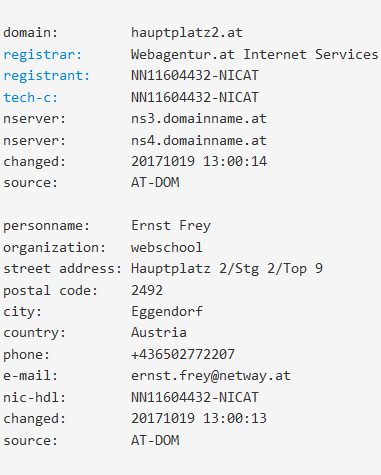Click the changed timestamp 20171019 13:00:14
This screenshot has width=381, height=475.
[x=199, y=162]
